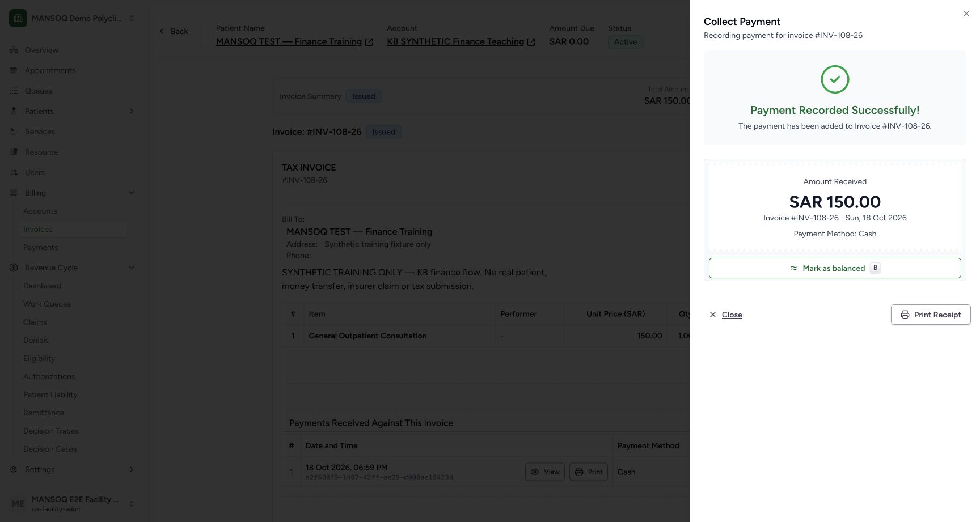Screen dimensions: 980x522
Task: Expand the Settings submenu chevron
Action: point(132,469)
